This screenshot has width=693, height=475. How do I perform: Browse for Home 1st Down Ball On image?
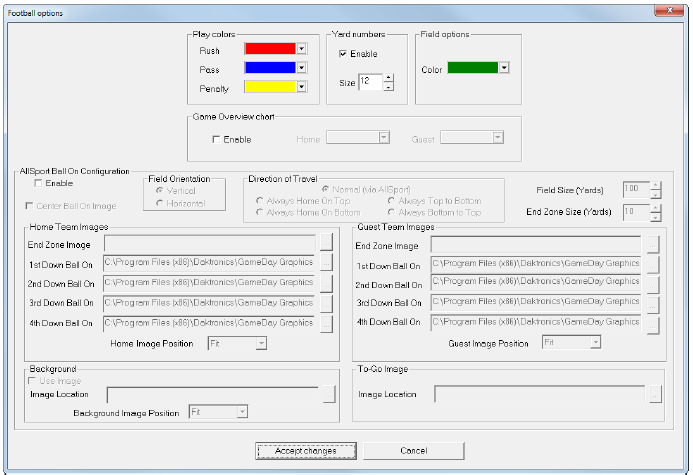click(326, 262)
